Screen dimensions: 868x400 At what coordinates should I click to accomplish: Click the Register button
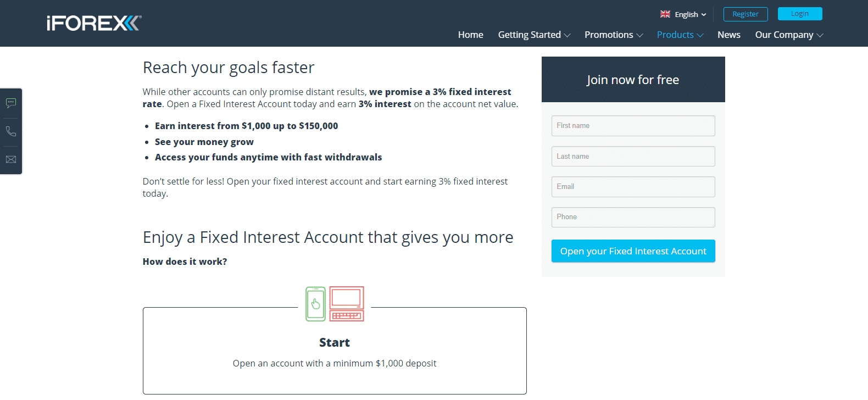pyautogui.click(x=745, y=14)
